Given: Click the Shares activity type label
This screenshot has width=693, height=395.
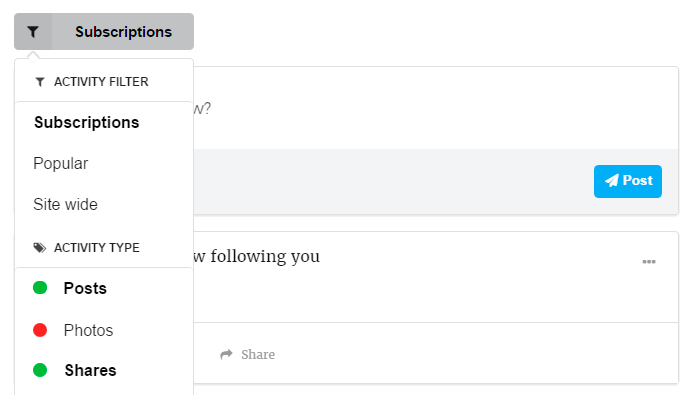Looking at the screenshot, I should coord(91,370).
